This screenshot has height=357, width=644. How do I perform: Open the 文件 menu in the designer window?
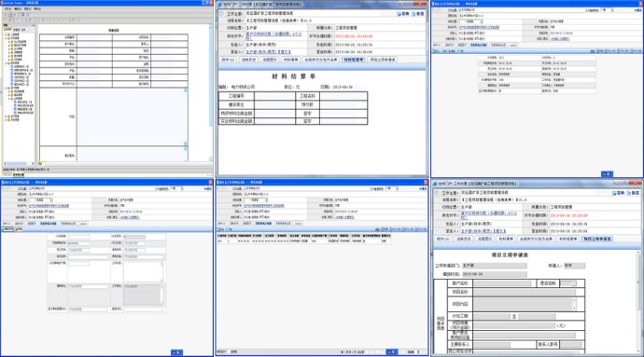pos(7,9)
